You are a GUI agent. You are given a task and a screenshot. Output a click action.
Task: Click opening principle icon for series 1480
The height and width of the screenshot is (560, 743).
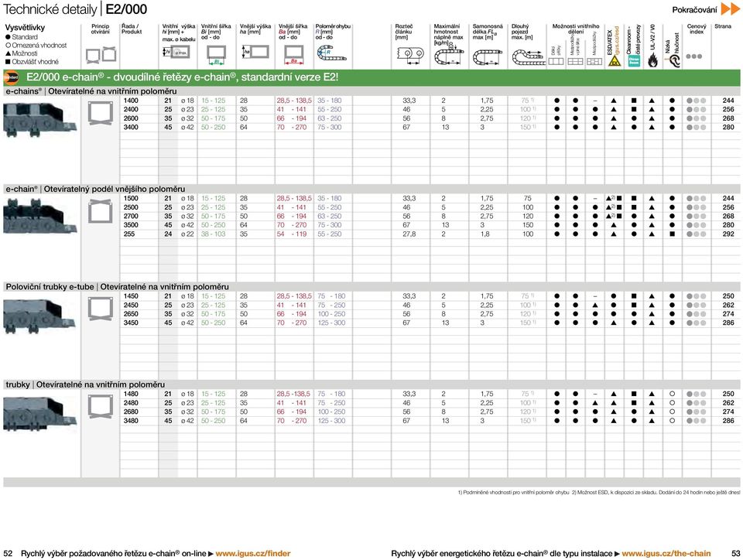pyautogui.click(x=101, y=408)
